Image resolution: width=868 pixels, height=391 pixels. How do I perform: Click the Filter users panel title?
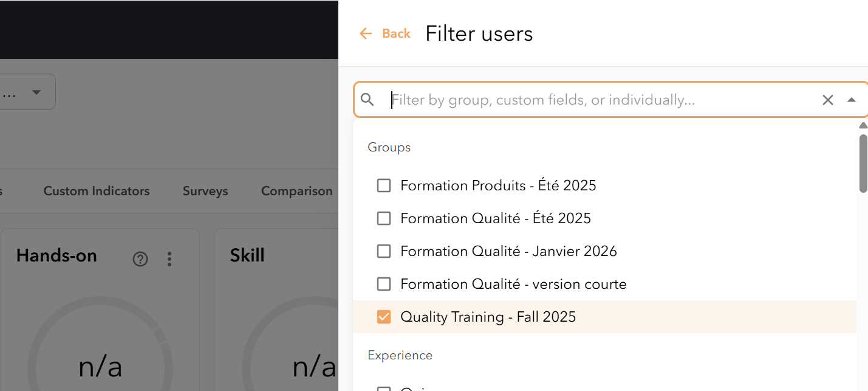479,33
